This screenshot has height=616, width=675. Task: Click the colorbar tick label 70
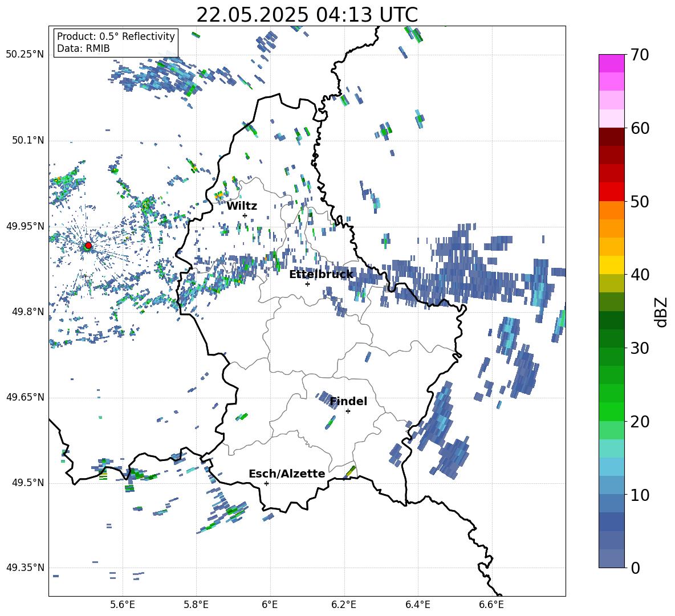pos(640,55)
